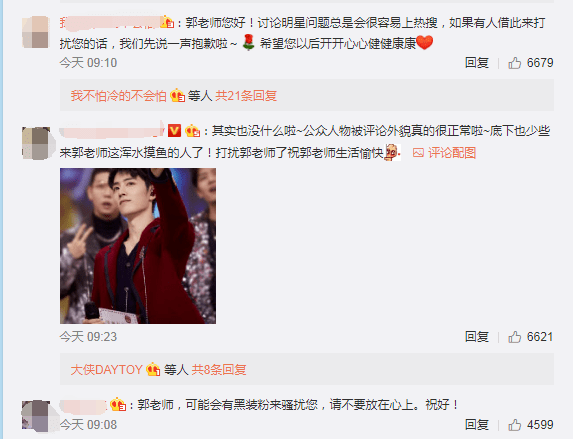
Task: Reply to the 09:10 comment
Action: 477,63
